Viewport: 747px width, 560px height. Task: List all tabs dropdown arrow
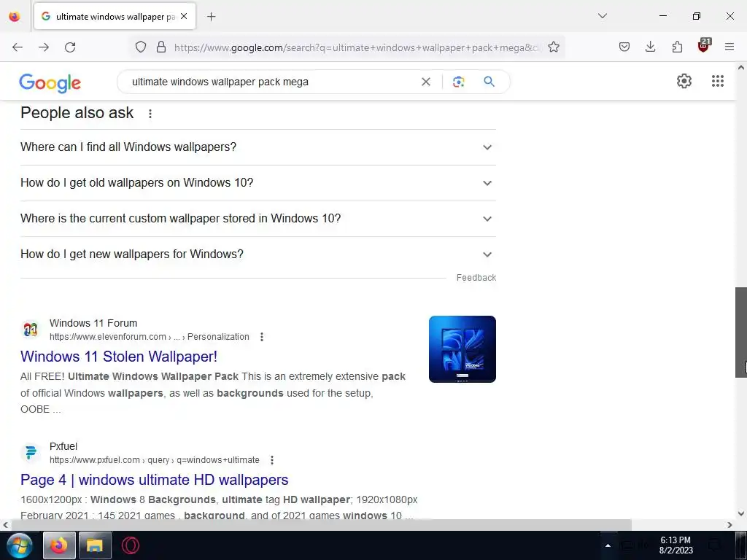tap(602, 16)
